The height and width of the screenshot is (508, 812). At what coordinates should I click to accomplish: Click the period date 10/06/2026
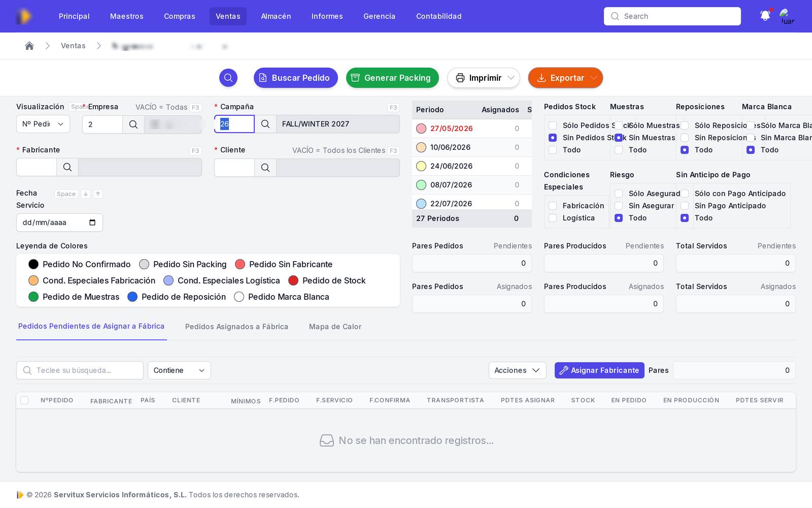click(x=451, y=147)
